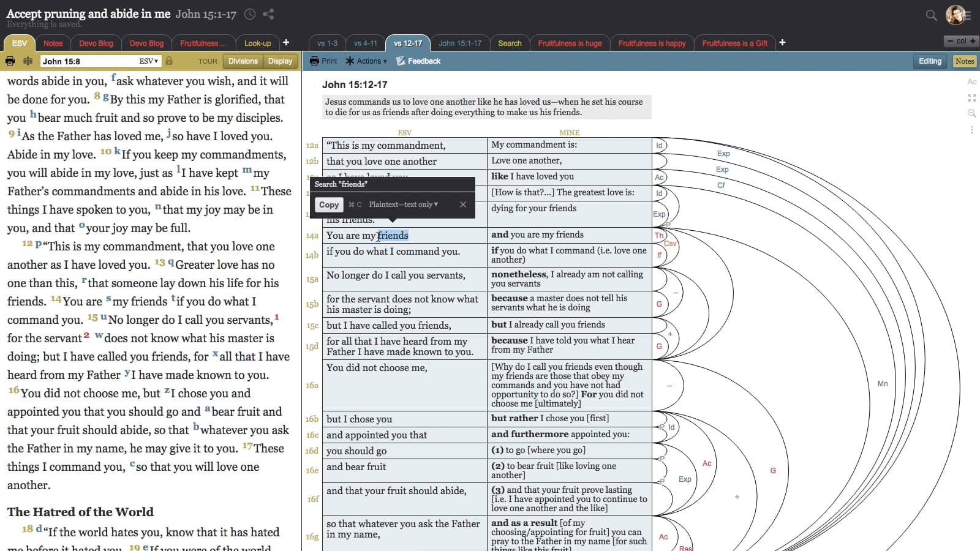
Task: Click the Id label beside row 12a
Action: click(x=659, y=146)
